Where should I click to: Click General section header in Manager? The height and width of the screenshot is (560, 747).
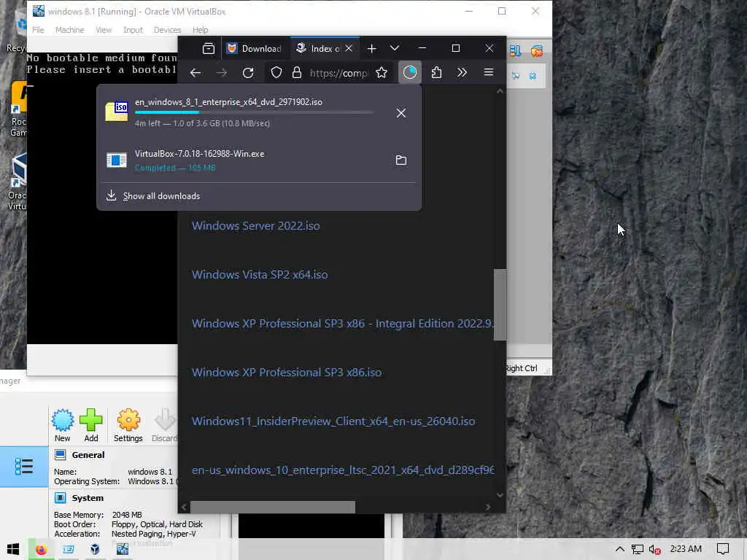point(88,455)
